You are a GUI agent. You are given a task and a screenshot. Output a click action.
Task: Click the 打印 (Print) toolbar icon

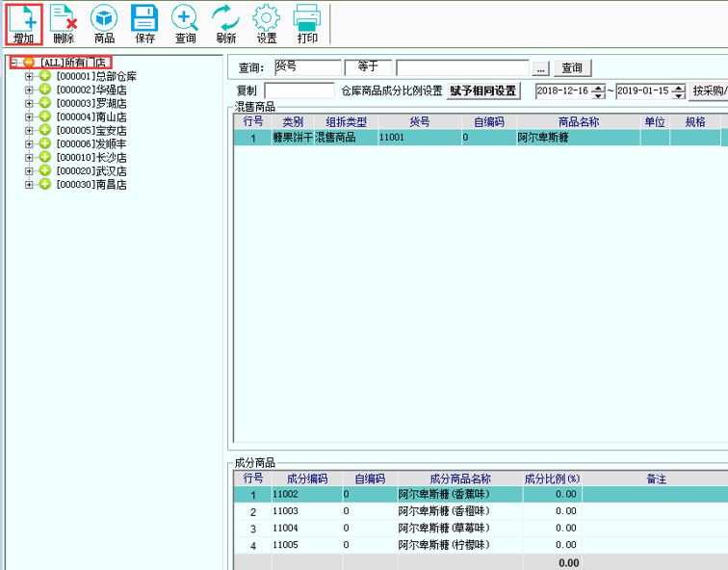(x=307, y=22)
